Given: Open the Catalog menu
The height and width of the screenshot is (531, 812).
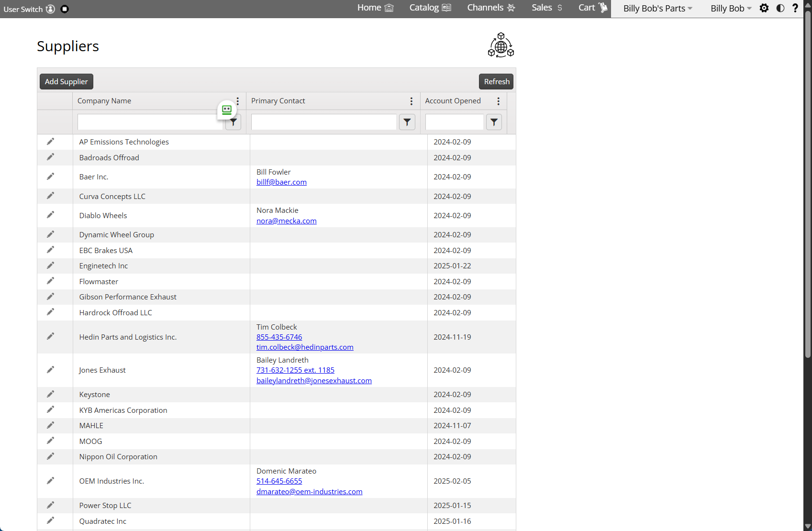Looking at the screenshot, I should [x=430, y=8].
